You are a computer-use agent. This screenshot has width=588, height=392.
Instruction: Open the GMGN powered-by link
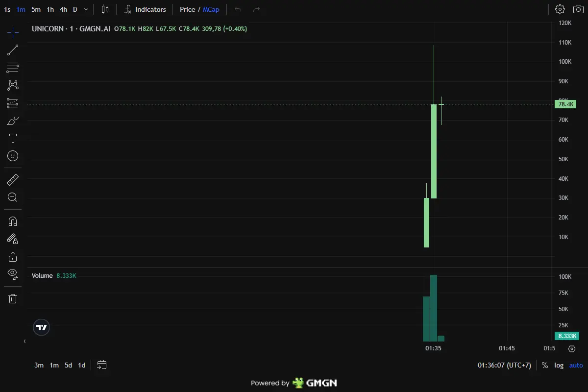point(294,383)
